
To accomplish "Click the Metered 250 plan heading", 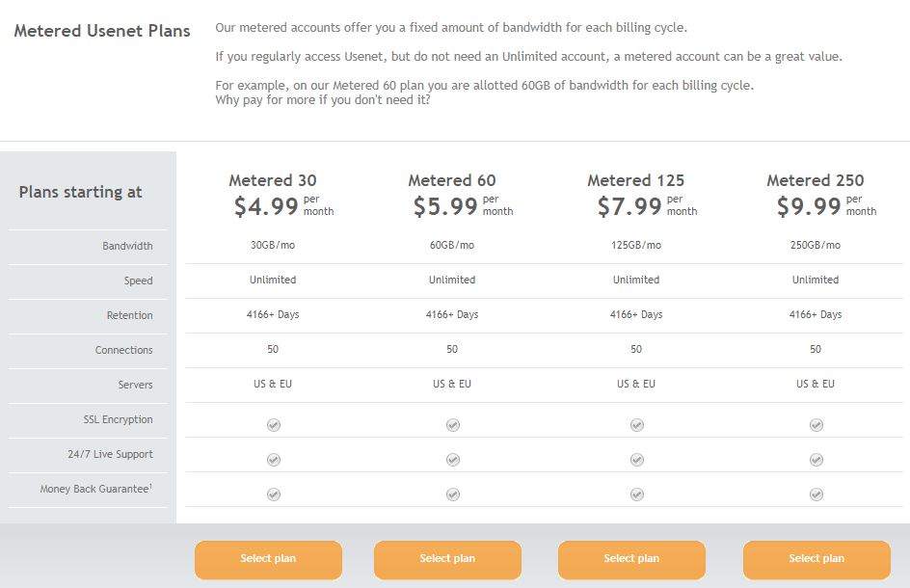I will [816, 180].
